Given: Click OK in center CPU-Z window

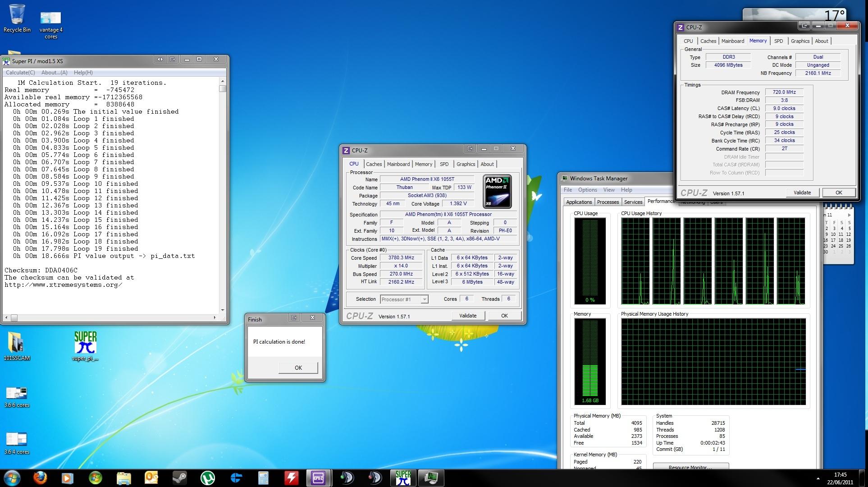Looking at the screenshot, I should (x=504, y=316).
